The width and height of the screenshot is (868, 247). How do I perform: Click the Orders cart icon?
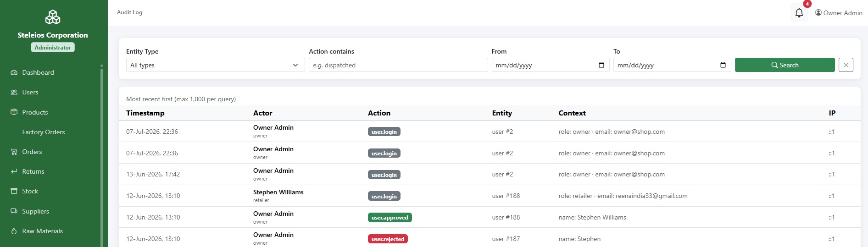point(14,152)
